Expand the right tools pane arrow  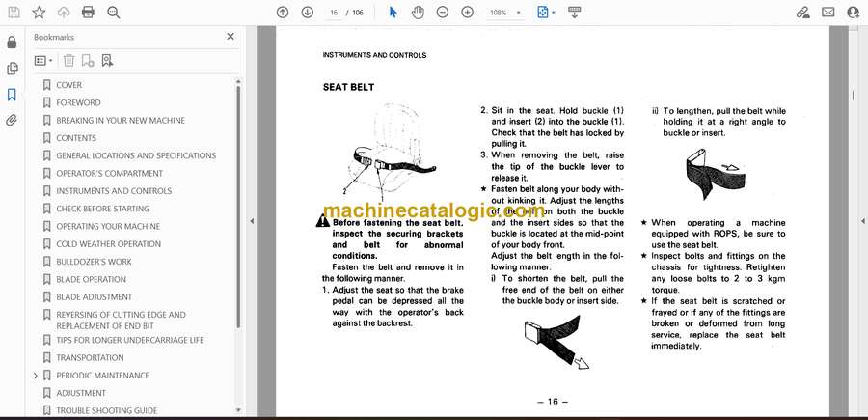point(862,221)
